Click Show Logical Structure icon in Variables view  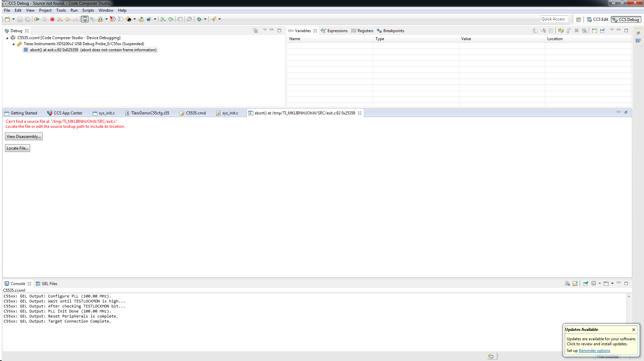(x=543, y=30)
